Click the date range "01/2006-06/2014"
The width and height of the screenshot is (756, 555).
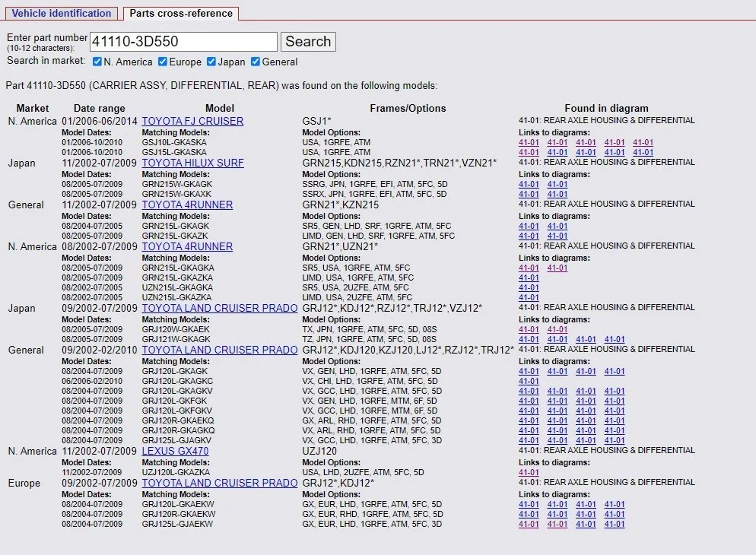100,121
